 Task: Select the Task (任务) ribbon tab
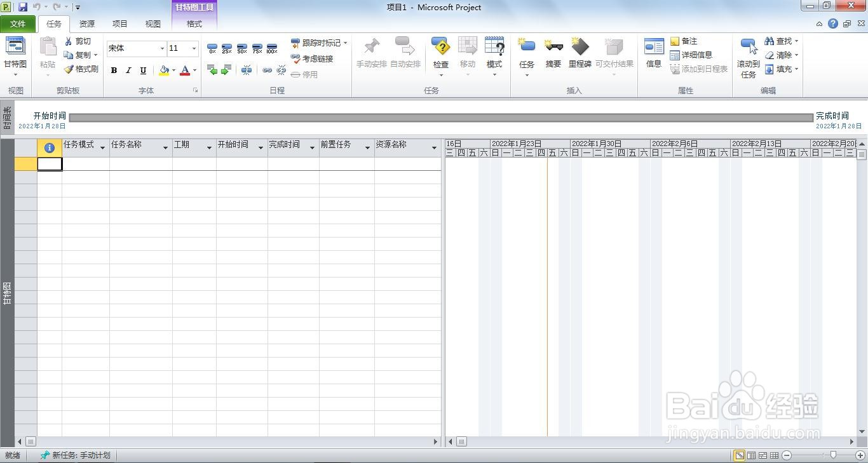54,24
